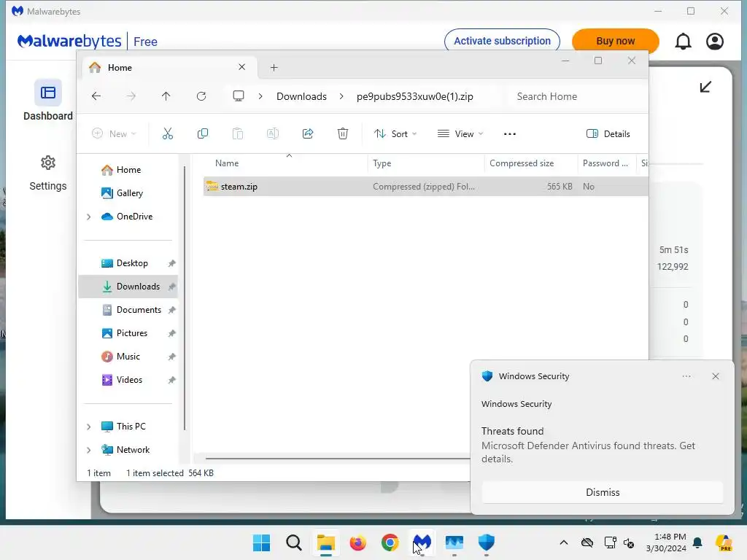Open File Explorer from taskbar
Viewport: 747px width, 560px height.
[x=326, y=542]
